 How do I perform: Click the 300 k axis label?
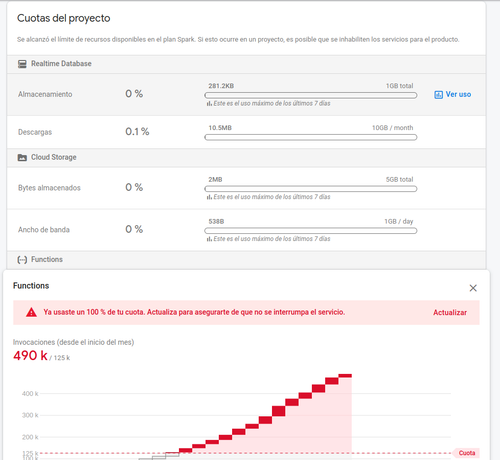click(x=30, y=415)
